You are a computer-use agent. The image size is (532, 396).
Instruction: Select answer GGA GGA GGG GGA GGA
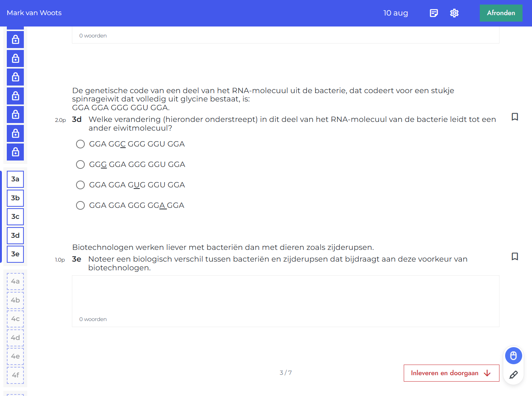[80, 205]
